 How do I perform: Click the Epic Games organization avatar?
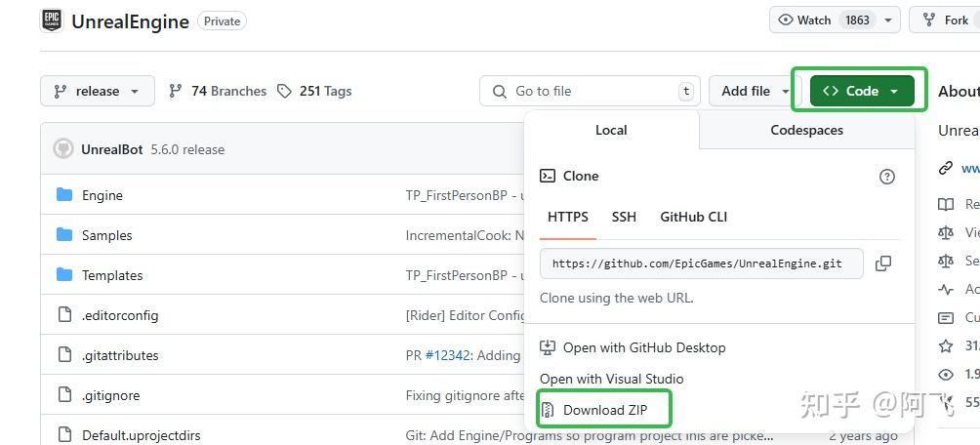tap(52, 20)
